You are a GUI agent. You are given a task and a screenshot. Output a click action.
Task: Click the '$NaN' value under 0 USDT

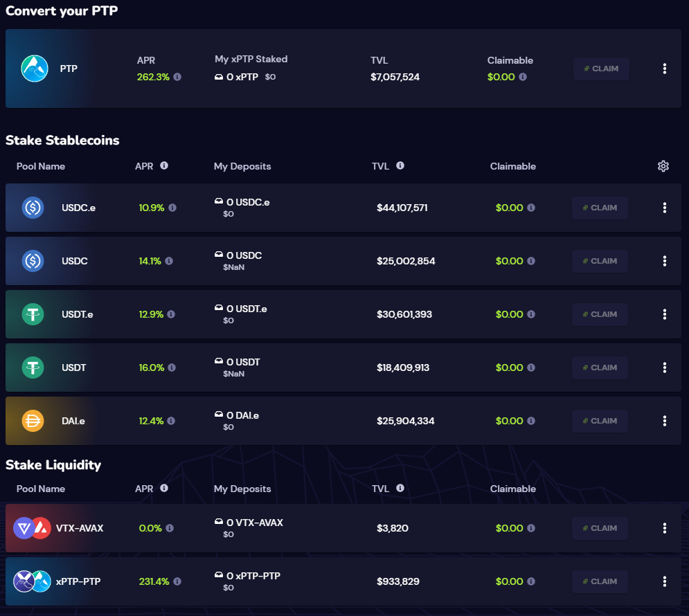(233, 374)
